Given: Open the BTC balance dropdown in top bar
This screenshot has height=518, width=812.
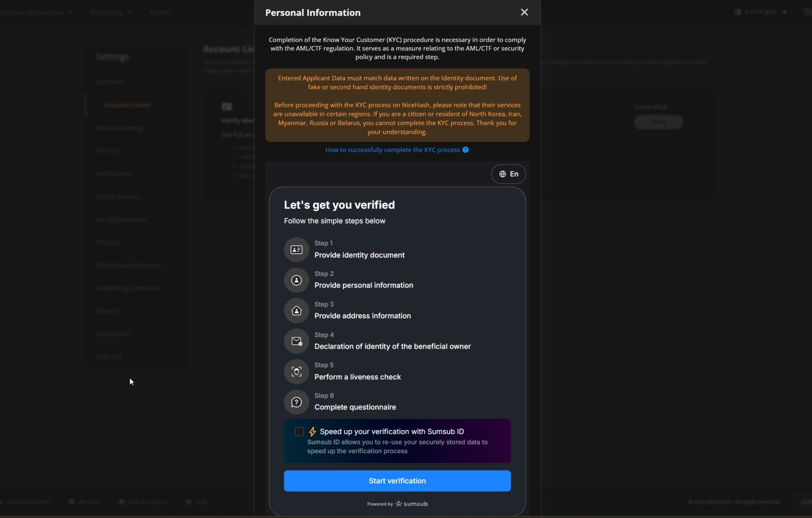Looking at the screenshot, I should tap(761, 12).
